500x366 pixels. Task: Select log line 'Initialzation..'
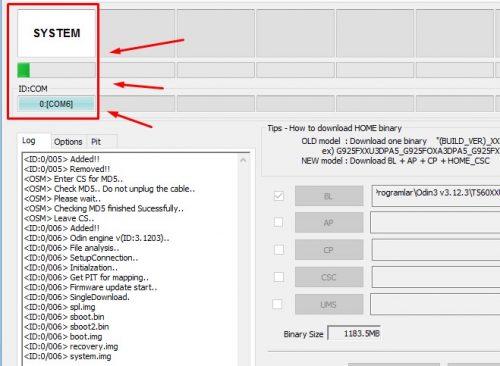pos(71,268)
